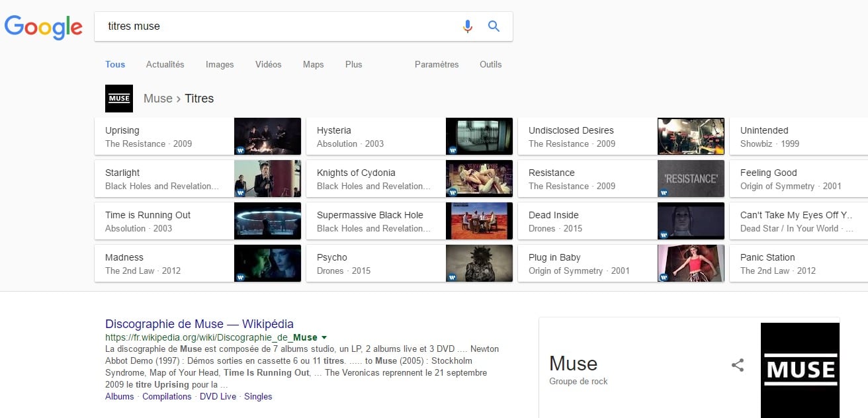Share the Muse knowledge panel
The image size is (868, 418).
pyautogui.click(x=738, y=365)
